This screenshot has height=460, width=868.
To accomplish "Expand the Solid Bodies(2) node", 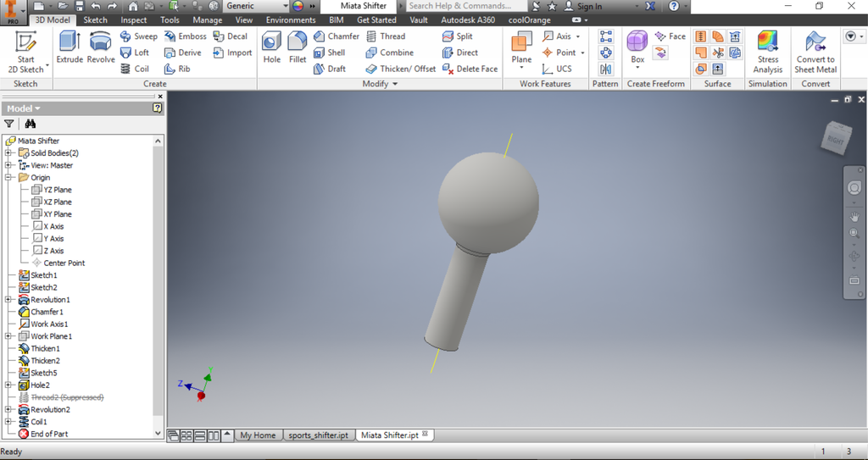I will coord(9,153).
